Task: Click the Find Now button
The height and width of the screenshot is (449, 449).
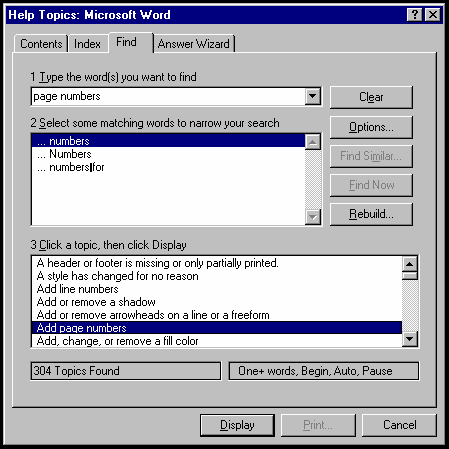Action: pyautogui.click(x=371, y=185)
